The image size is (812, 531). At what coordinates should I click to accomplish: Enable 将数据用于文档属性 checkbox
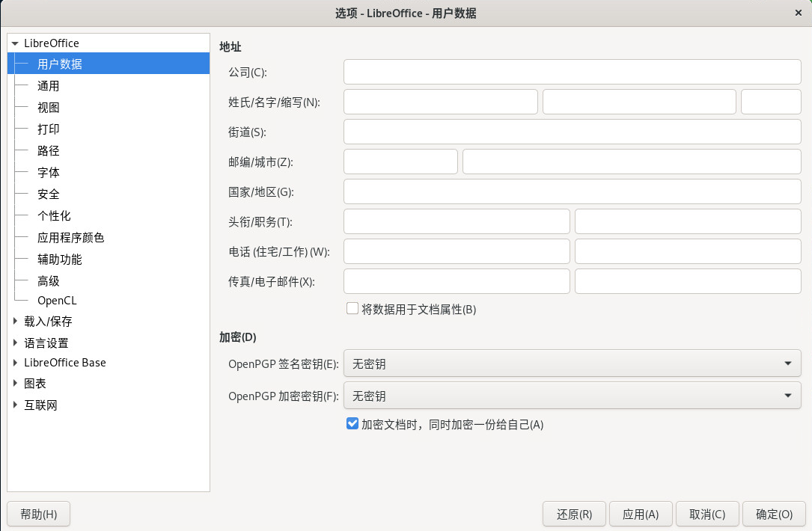[x=352, y=309]
